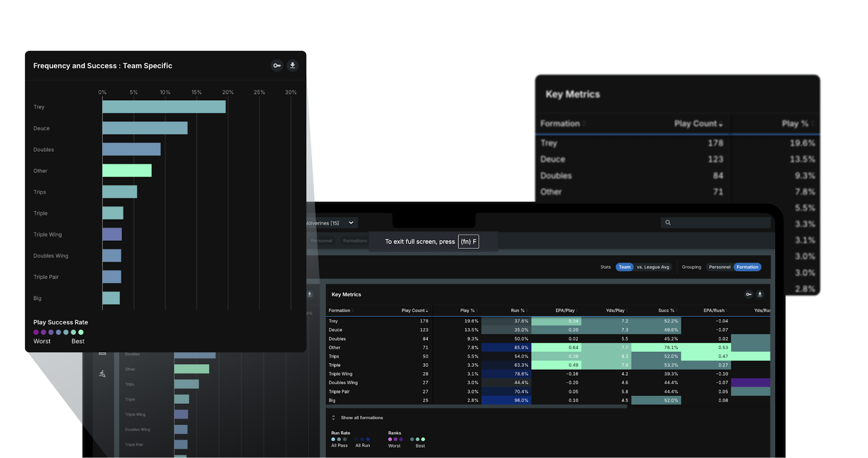Viewport: 868px width, 458px height.
Task: Click the lightest green Best success rate swatch
Action: [81, 332]
